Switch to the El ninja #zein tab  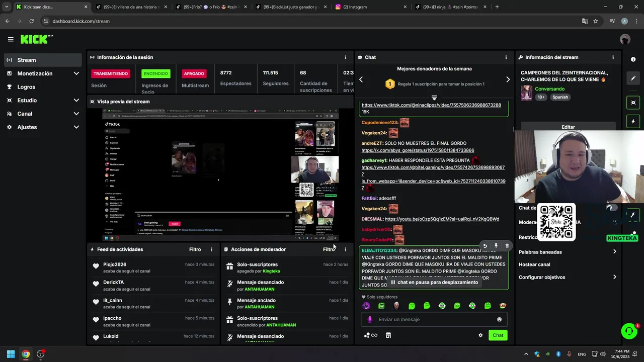click(x=450, y=7)
